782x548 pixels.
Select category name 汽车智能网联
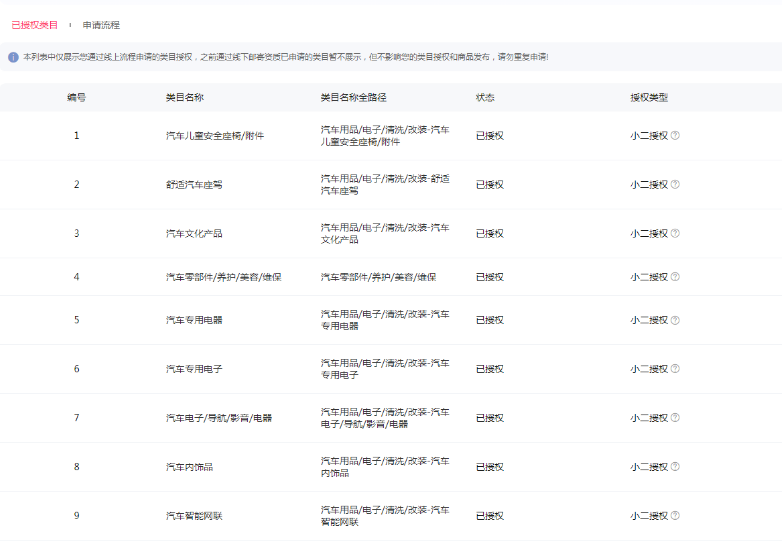tap(194, 516)
